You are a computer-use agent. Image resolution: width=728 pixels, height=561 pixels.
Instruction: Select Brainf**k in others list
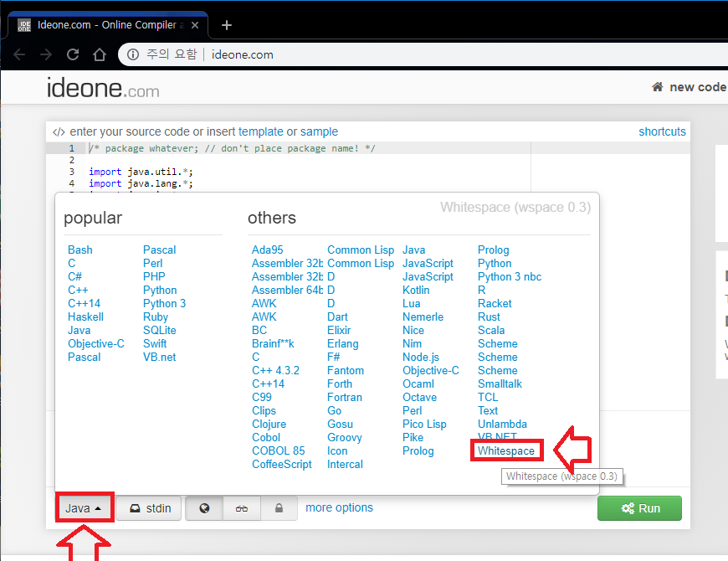coord(273,344)
